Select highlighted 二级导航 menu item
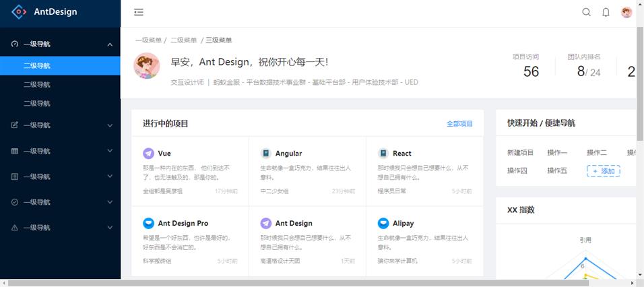This screenshot has width=644, height=287. coord(61,66)
